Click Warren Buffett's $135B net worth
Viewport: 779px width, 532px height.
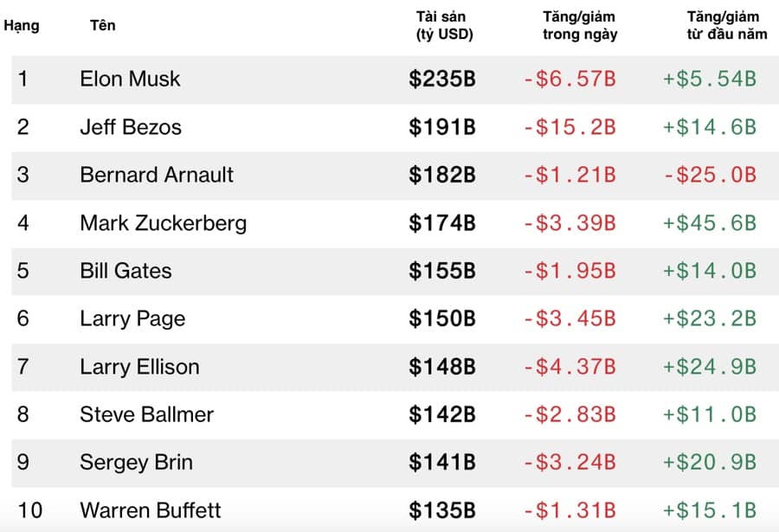pyautogui.click(x=442, y=510)
